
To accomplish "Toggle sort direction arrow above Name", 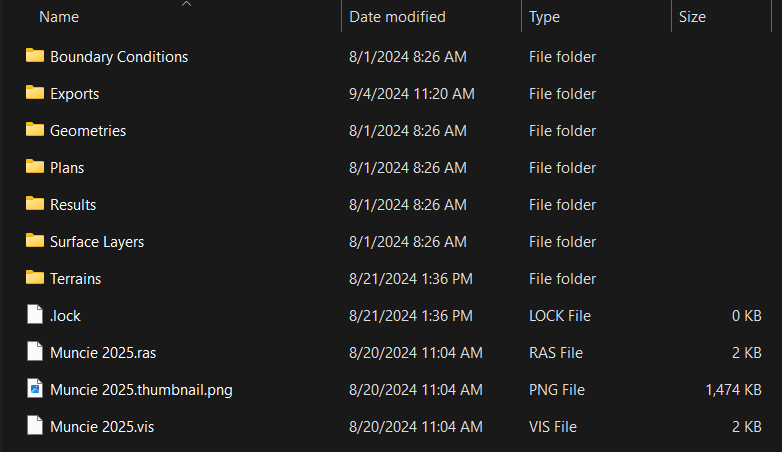I will (x=186, y=4).
